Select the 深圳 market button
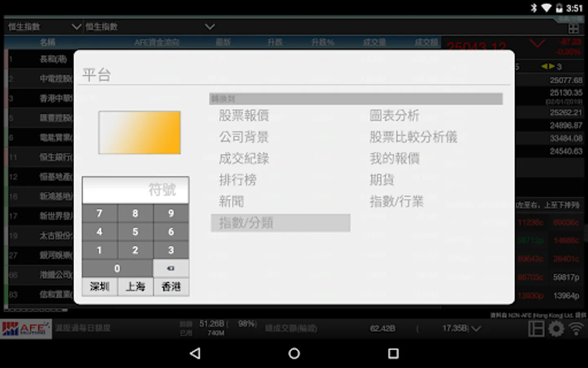The width and height of the screenshot is (588, 368). pyautogui.click(x=100, y=287)
